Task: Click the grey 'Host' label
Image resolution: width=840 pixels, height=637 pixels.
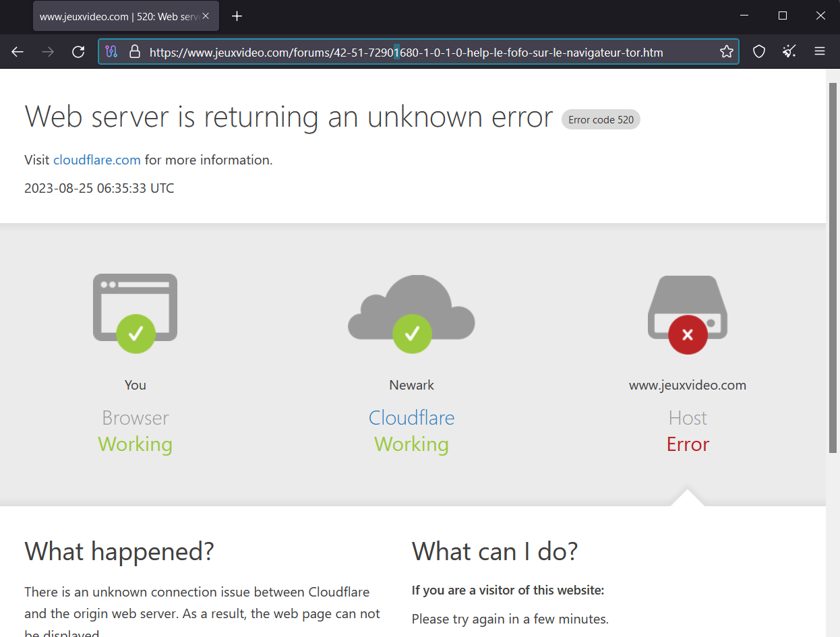Action: (x=688, y=418)
